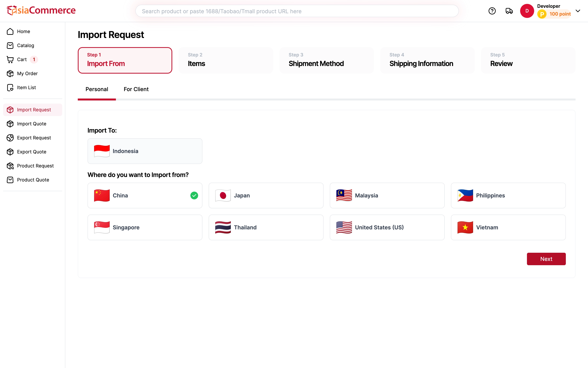Click the Import Quote box icon
The image size is (588, 368).
pos(10,124)
